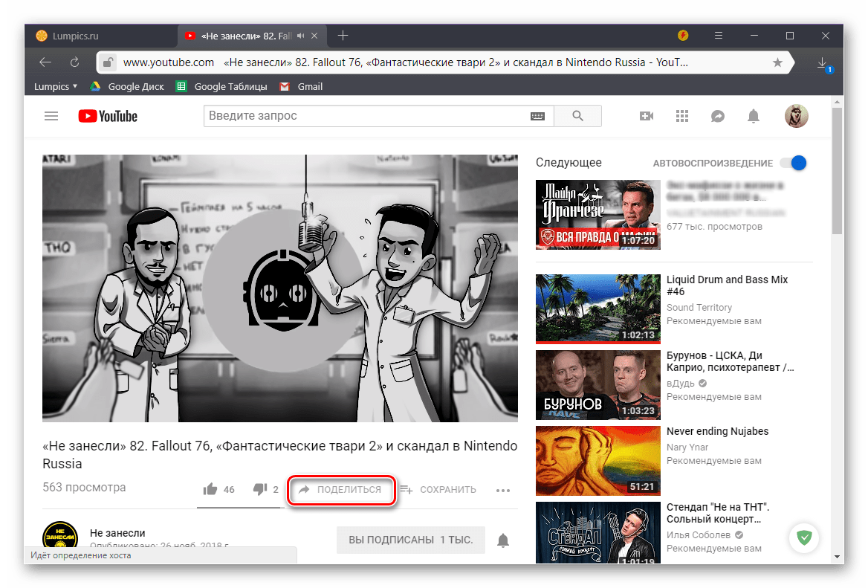Toggle channel notification bell for Не занесли
The image size is (868, 588).
click(x=504, y=540)
